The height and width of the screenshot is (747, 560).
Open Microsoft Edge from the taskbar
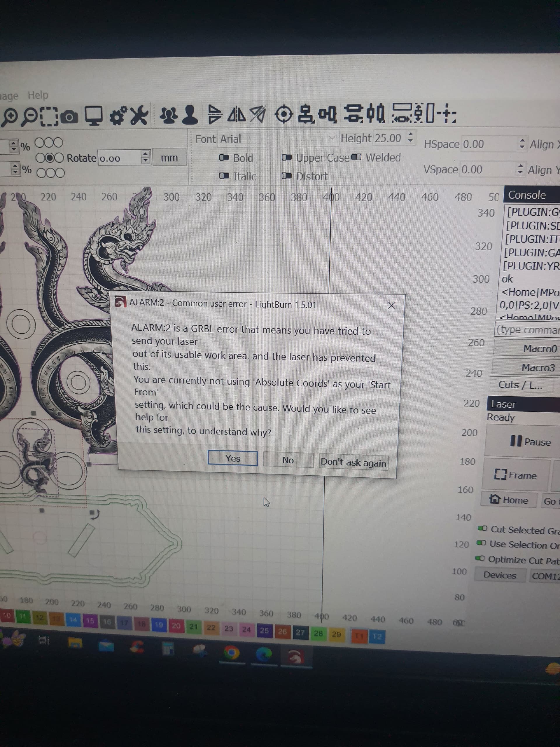pyautogui.click(x=264, y=654)
